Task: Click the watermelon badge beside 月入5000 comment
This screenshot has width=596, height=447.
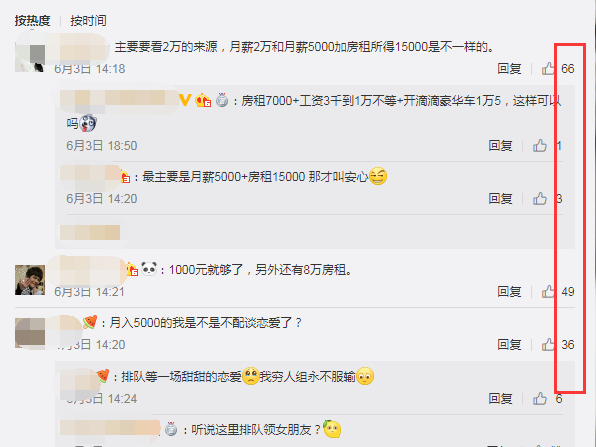Action: click(x=90, y=322)
